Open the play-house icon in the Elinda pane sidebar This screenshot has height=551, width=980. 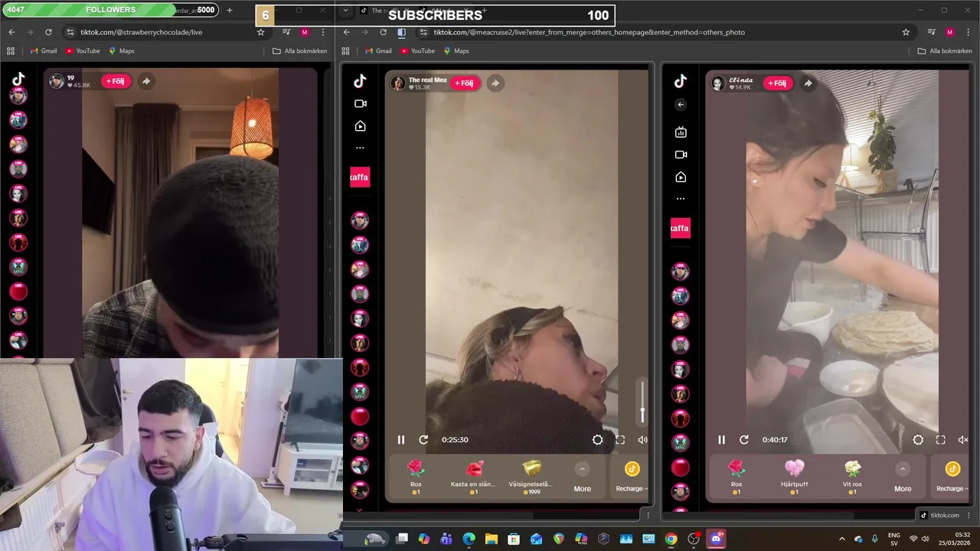coord(681,177)
